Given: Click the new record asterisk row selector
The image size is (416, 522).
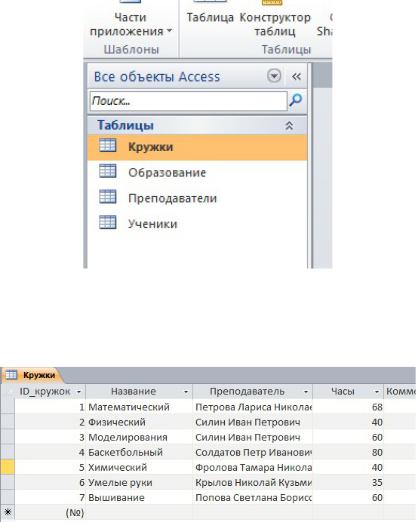Looking at the screenshot, I should coord(7,512).
